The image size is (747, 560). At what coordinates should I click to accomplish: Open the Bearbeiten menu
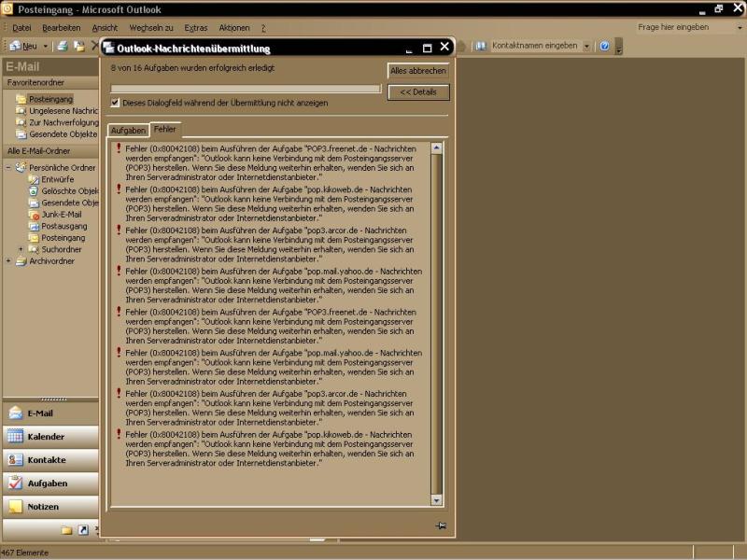(x=61, y=28)
